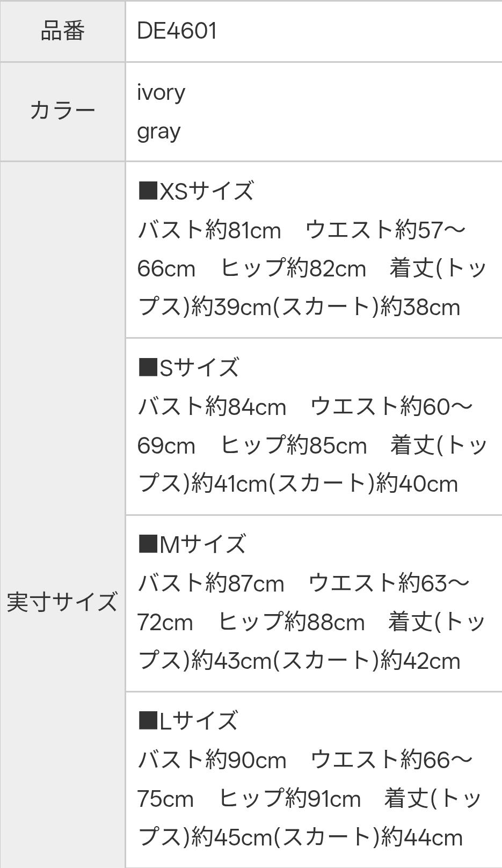Click the カラー row label
This screenshot has height=868, width=502.
(63, 111)
